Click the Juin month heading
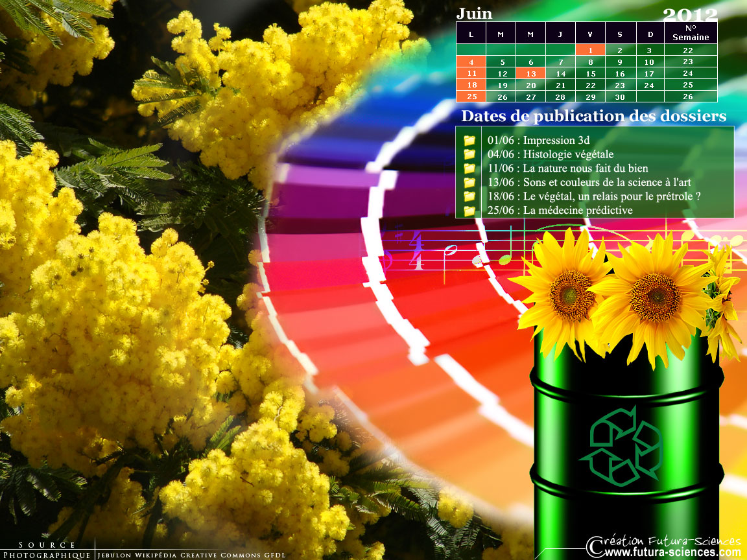 point(474,14)
